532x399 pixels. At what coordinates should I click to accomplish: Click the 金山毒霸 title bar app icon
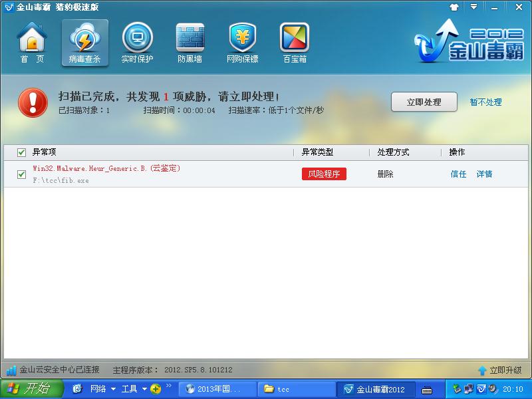point(9,7)
